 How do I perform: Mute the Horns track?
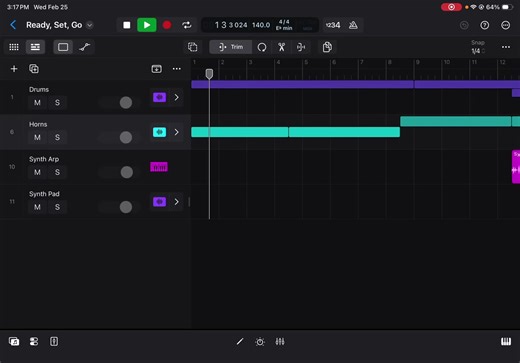[x=37, y=137]
